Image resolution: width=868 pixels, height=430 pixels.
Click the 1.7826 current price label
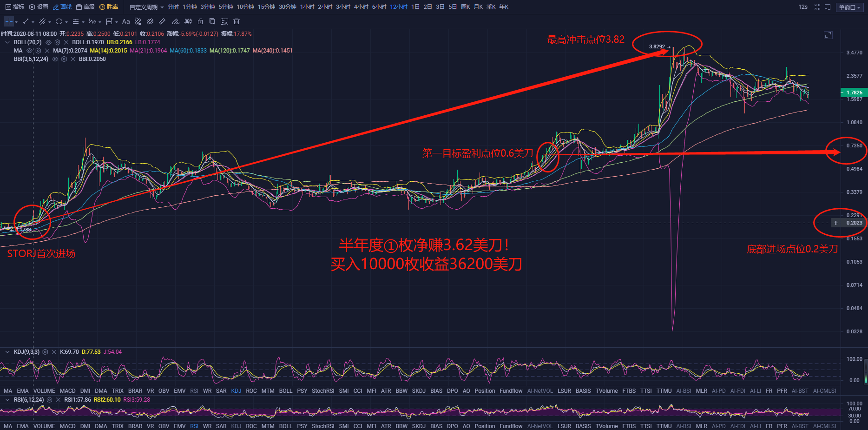coord(853,93)
